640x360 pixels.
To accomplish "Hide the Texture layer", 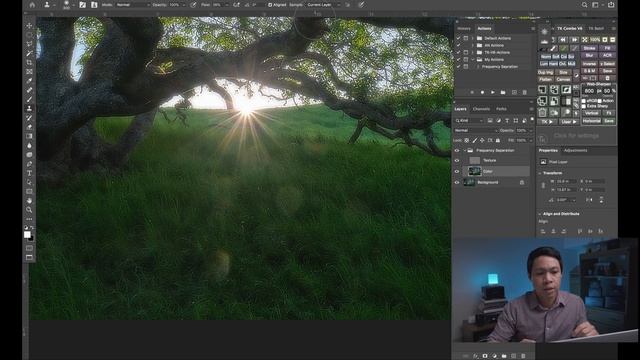I will (x=457, y=160).
